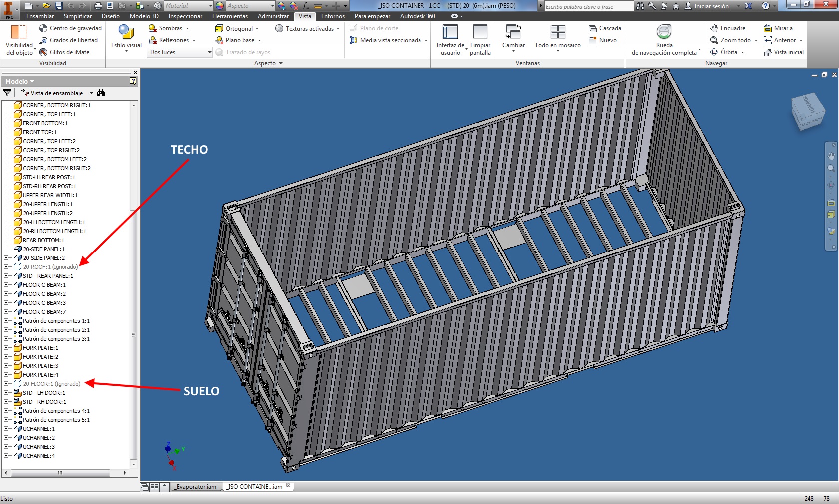Click the Cambiar windows button
Image resolution: width=839 pixels, height=504 pixels.
[x=513, y=38]
